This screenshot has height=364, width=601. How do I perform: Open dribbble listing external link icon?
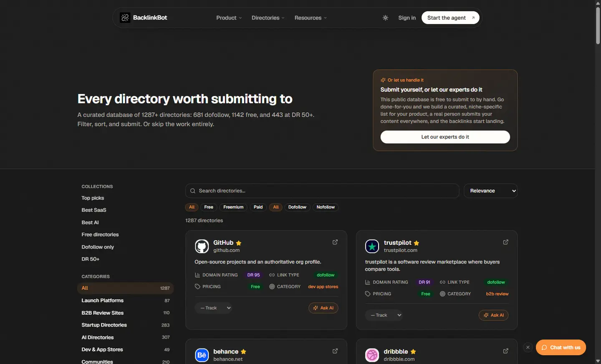tap(505, 351)
